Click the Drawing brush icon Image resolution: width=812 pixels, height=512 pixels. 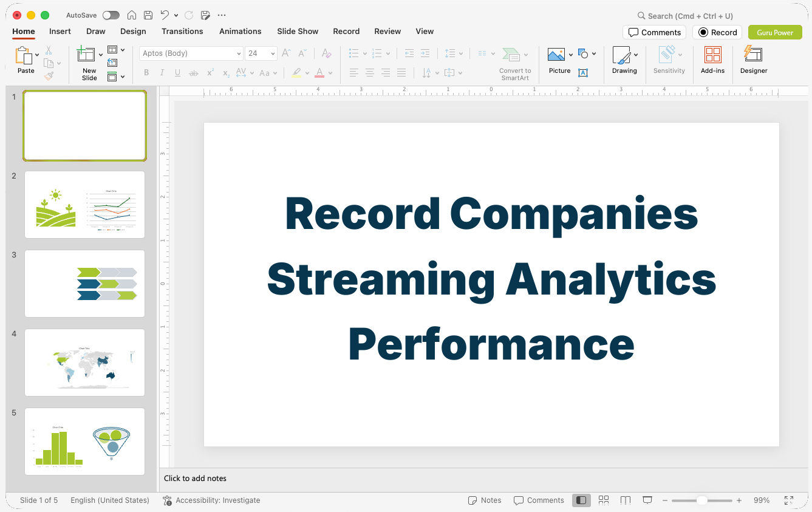coord(621,55)
